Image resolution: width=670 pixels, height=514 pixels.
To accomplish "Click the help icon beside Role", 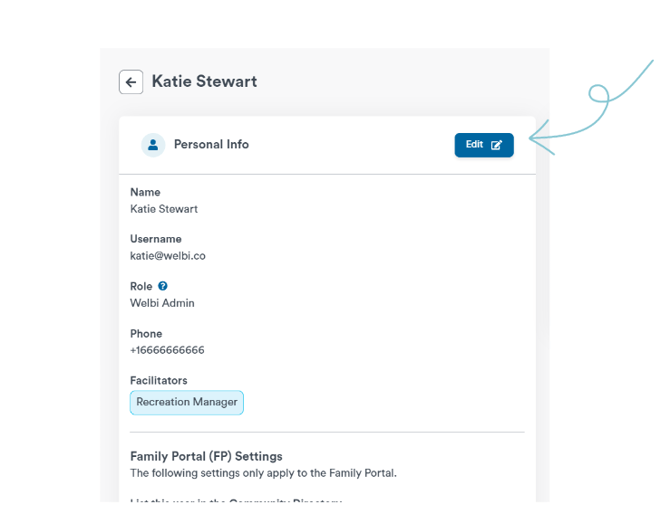I will point(163,286).
